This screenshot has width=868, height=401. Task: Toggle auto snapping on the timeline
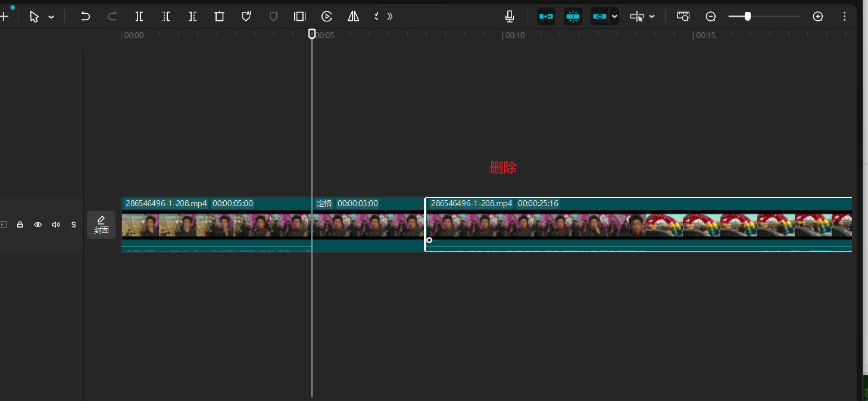pos(573,17)
